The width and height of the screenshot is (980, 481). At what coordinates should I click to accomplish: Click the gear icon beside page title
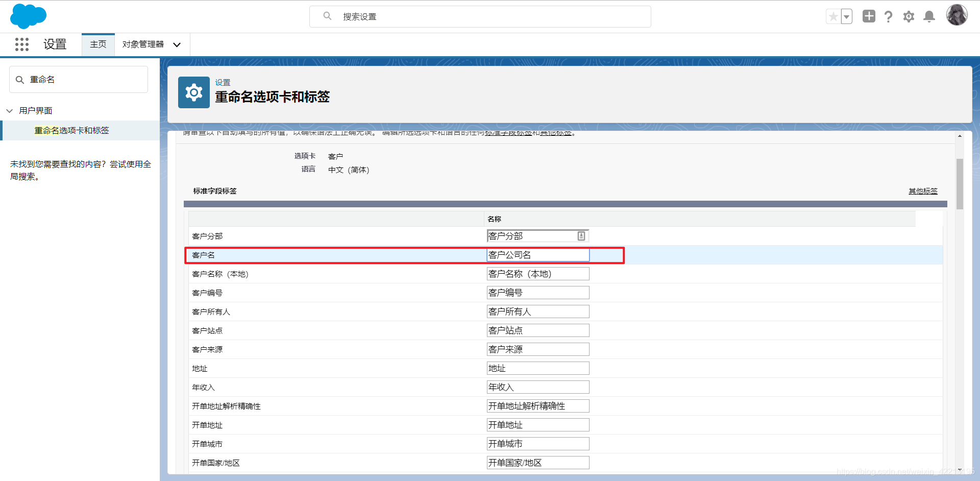pos(194,92)
